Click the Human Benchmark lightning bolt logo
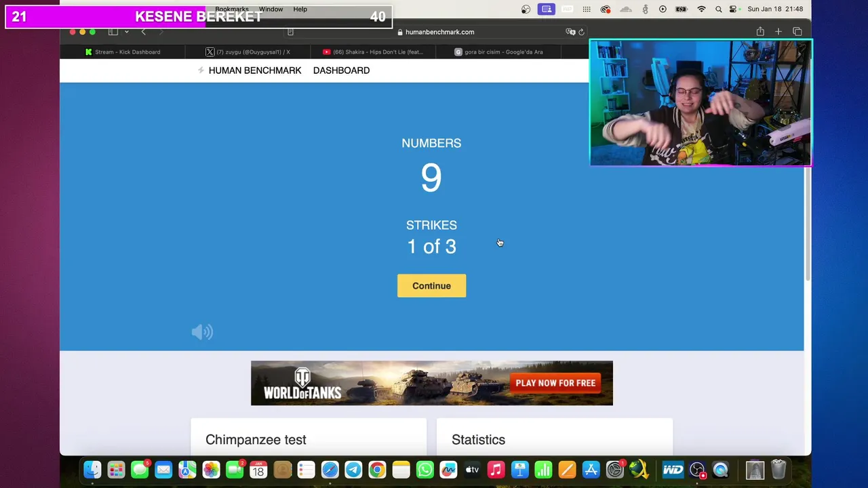Image resolution: width=868 pixels, height=488 pixels. [x=201, y=70]
